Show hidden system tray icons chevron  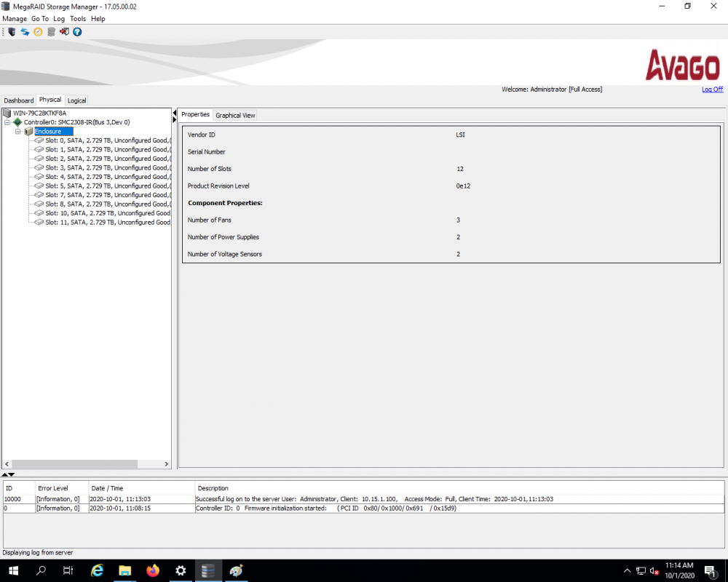628,571
